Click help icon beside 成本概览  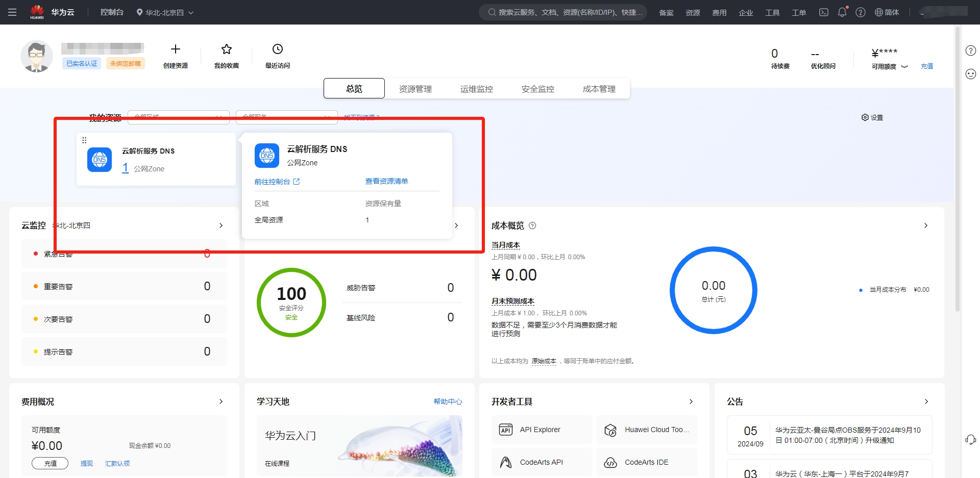click(532, 225)
